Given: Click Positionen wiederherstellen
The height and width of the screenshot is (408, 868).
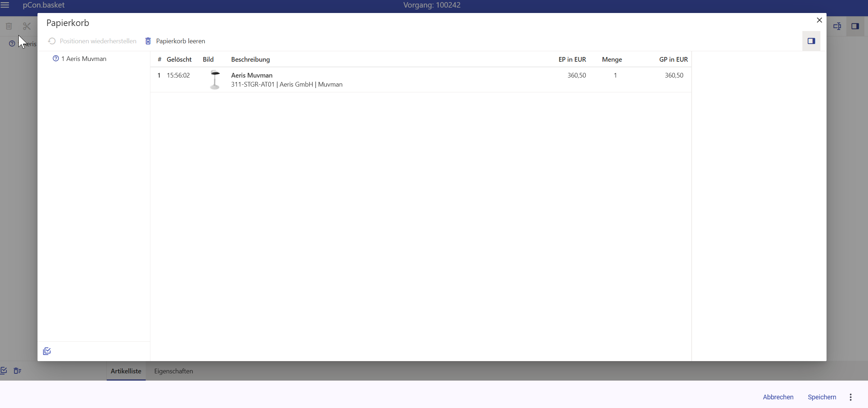Looking at the screenshot, I should (x=98, y=41).
